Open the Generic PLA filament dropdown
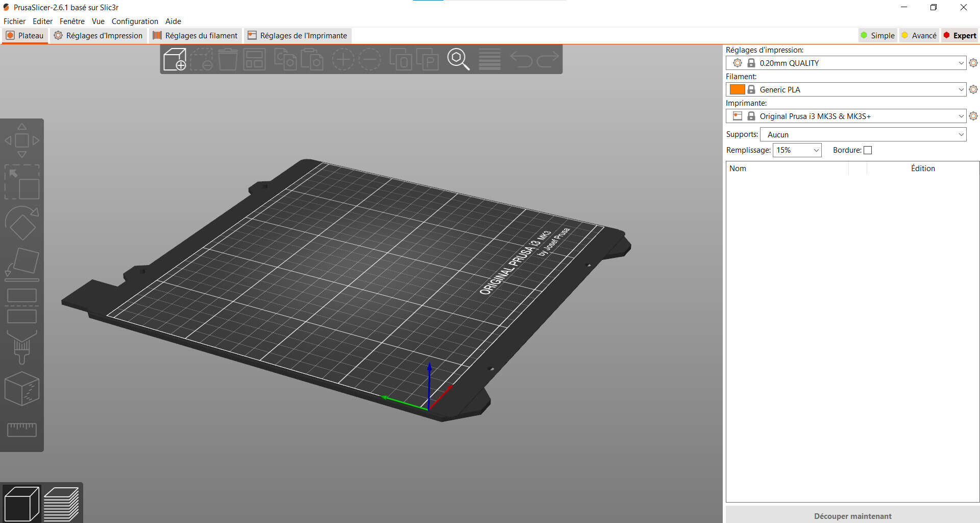The height and width of the screenshot is (523, 980). 846,89
